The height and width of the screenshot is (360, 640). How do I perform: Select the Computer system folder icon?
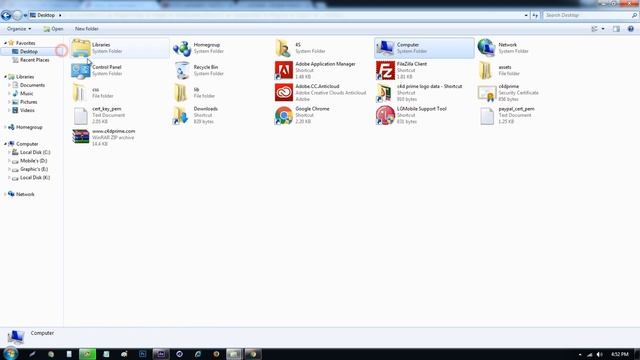pyautogui.click(x=385, y=48)
